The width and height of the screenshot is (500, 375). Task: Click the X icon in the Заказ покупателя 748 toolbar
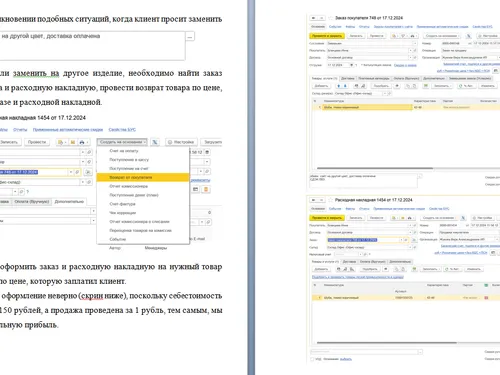(469, 36)
